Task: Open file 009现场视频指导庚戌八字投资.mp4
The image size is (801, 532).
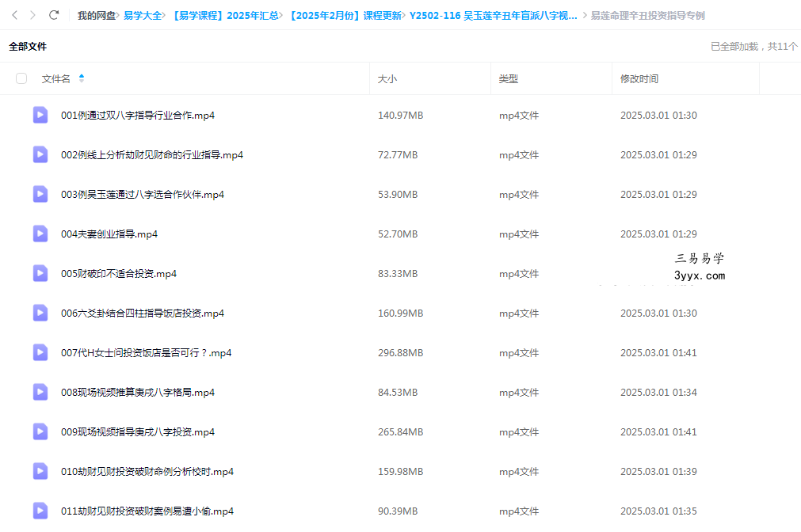Action: coord(138,432)
